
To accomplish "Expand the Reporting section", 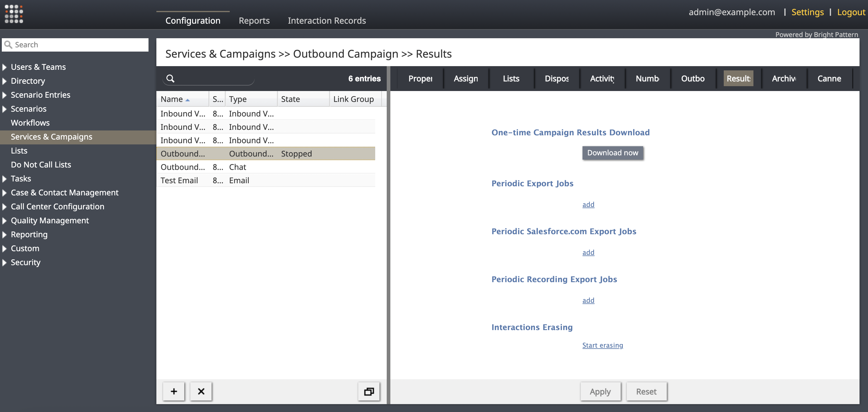I will [4, 235].
